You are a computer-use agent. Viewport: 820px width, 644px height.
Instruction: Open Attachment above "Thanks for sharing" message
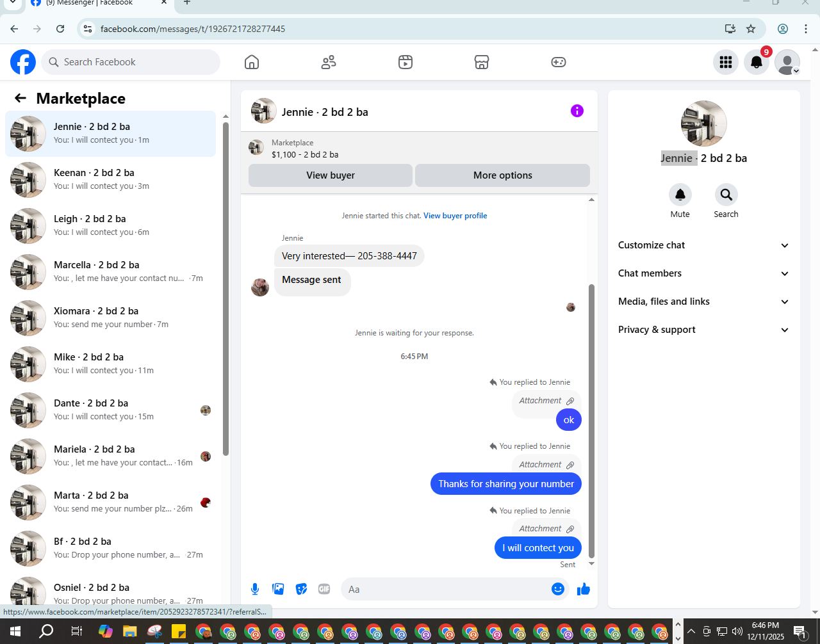point(546,465)
